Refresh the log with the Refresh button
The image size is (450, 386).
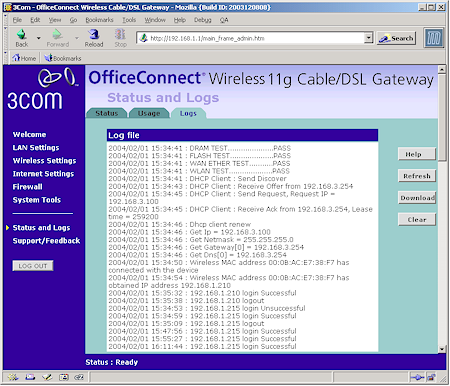[x=417, y=176]
